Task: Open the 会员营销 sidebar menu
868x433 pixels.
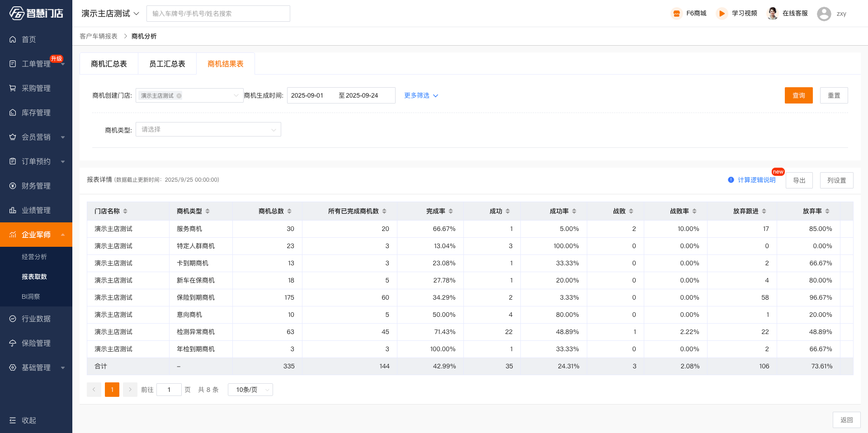Action: coord(36,137)
